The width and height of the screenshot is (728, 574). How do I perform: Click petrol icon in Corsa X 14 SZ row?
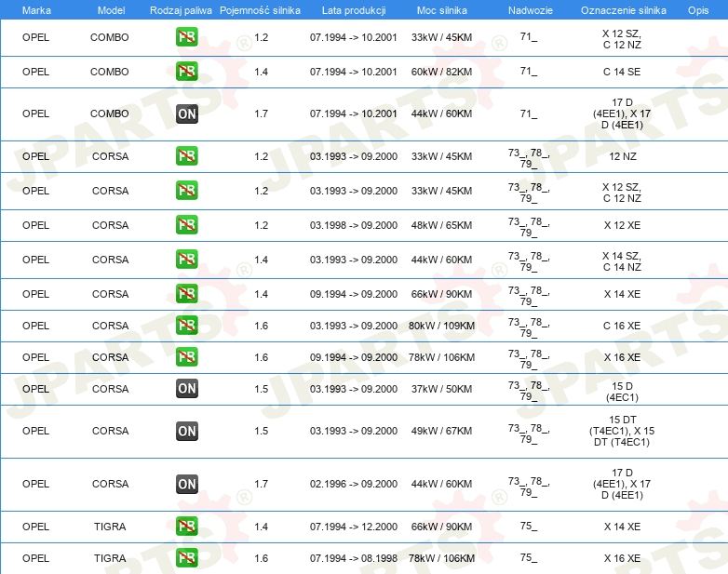tap(186, 259)
